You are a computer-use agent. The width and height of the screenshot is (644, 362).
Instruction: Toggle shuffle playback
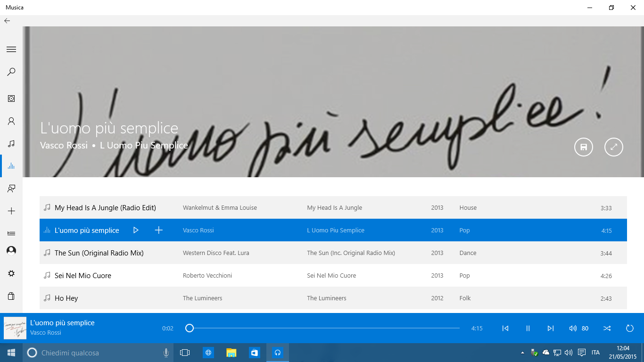pos(607,328)
